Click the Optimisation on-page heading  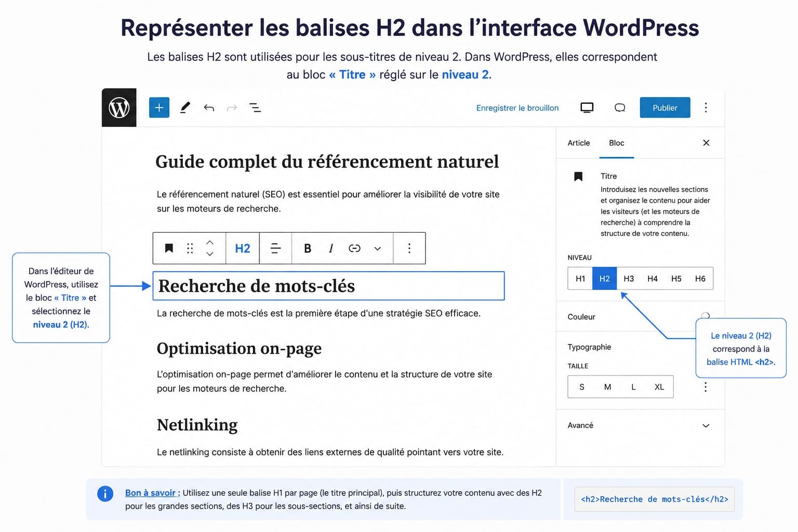239,349
